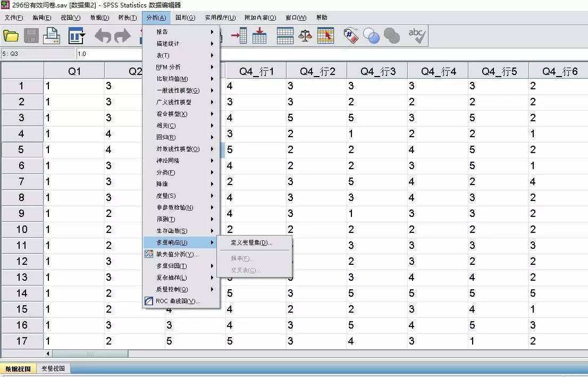
Task: Click the Q1 column header
Action: [x=74, y=71]
